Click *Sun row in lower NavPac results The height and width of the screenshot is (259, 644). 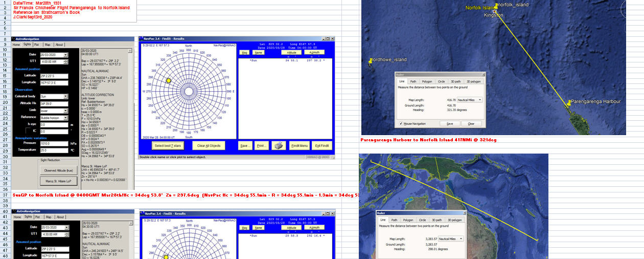(x=285, y=236)
